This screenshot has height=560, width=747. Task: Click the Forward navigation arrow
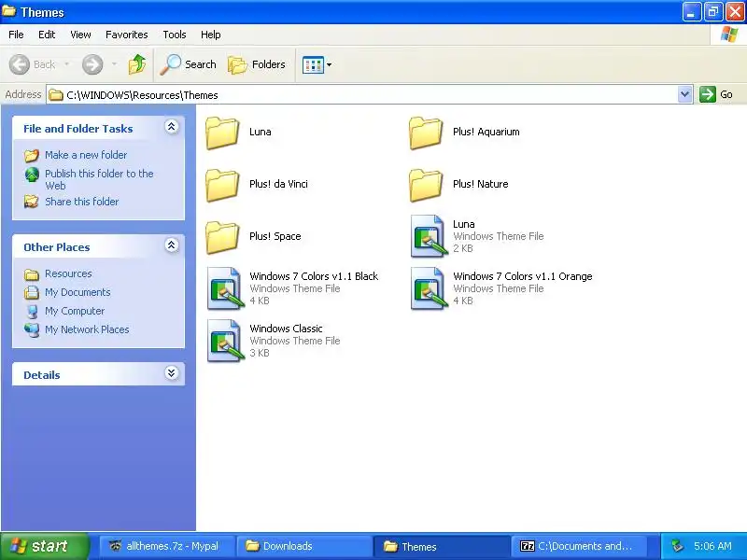92,64
